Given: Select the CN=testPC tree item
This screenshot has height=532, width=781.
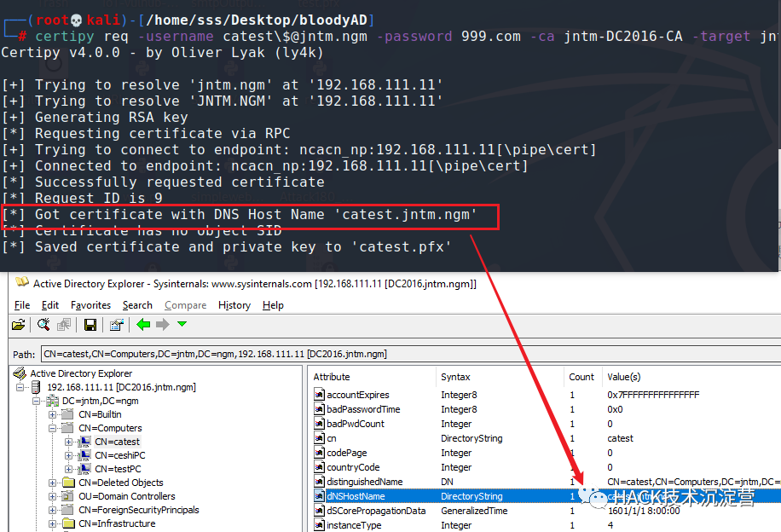Looking at the screenshot, I should click(118, 469).
